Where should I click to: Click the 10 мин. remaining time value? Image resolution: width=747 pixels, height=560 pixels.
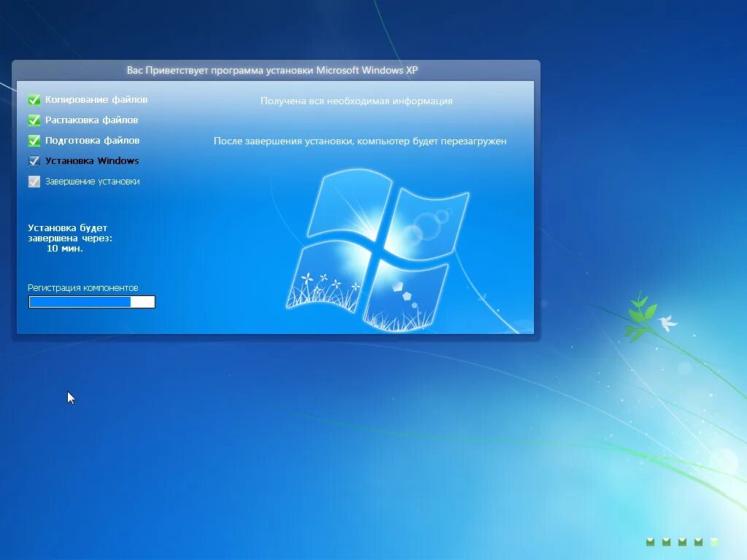tap(65, 249)
